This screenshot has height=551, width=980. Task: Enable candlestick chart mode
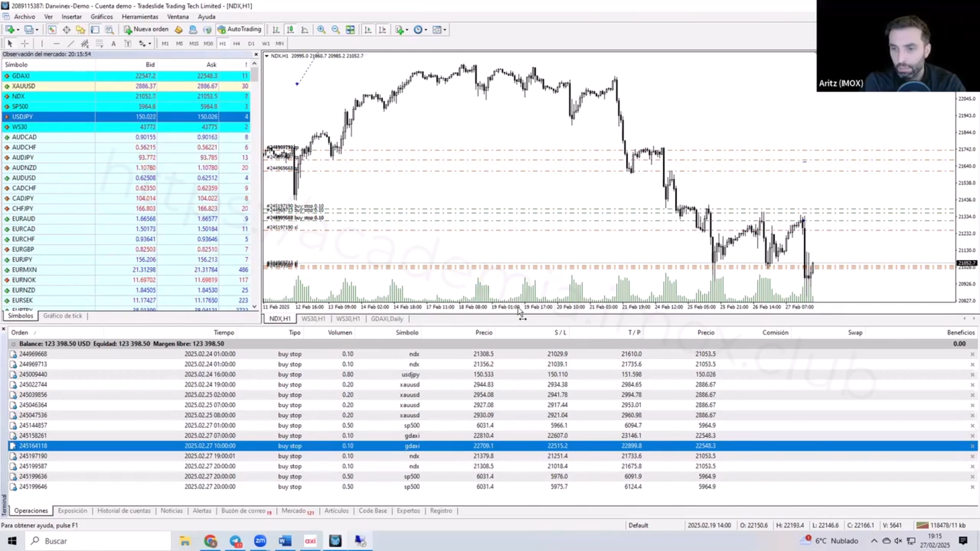(290, 30)
